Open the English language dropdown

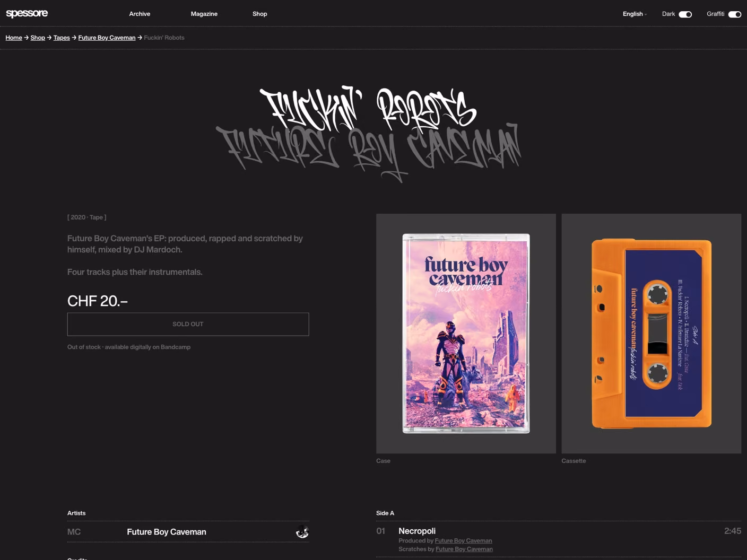pos(635,14)
